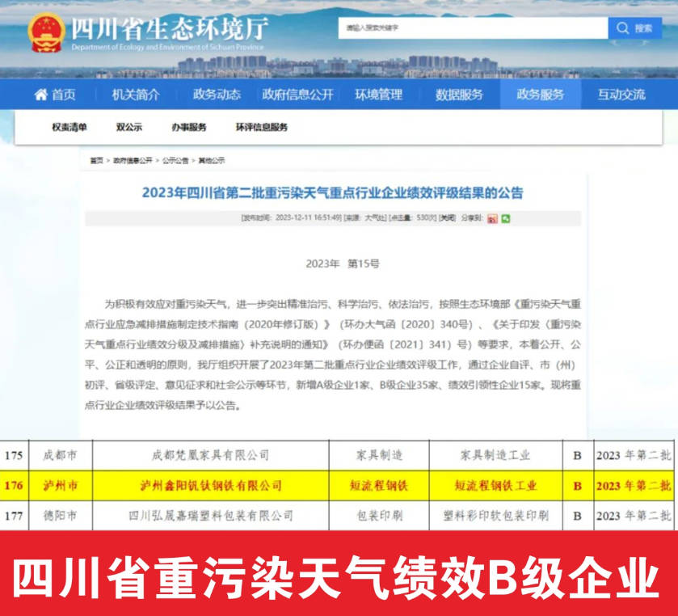This screenshot has width=678, height=616.
Task: Select the highlighted 政务服务 navigation item
Action: click(541, 95)
